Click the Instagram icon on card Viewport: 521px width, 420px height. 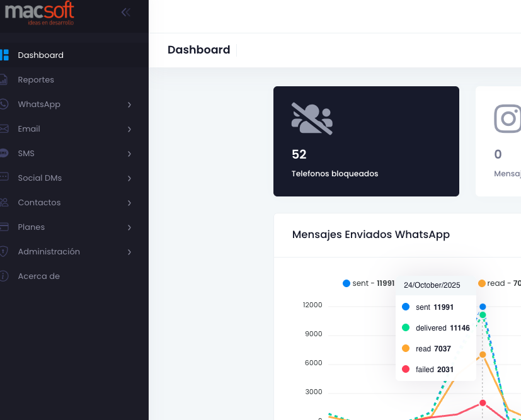pos(507,118)
